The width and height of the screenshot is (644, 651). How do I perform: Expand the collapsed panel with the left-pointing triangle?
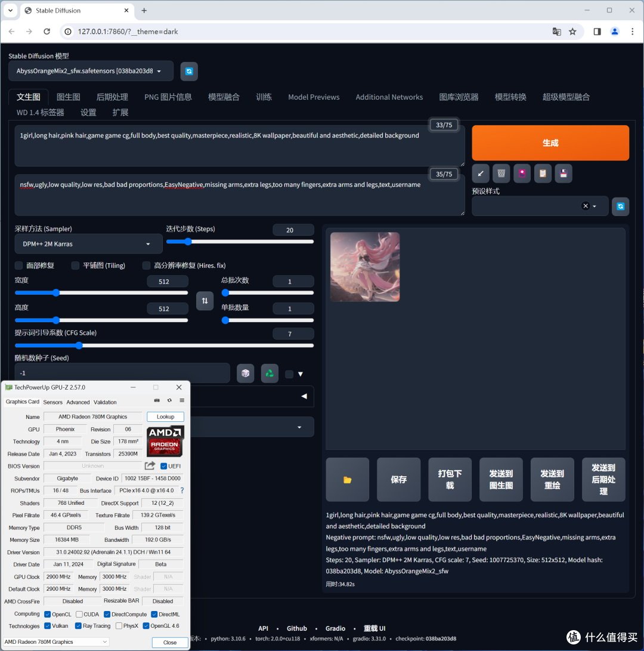point(304,396)
